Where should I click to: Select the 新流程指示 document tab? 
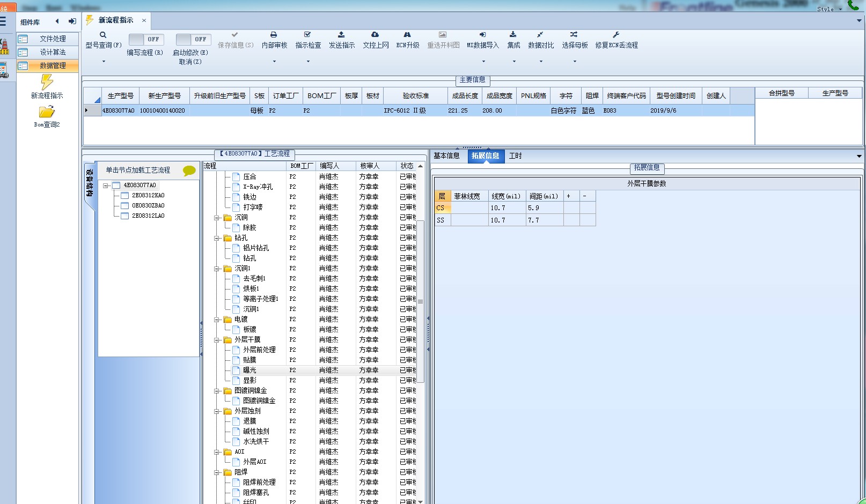coord(116,20)
